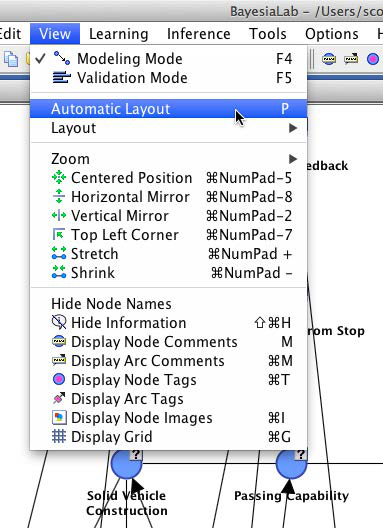The width and height of the screenshot is (383, 528).
Task: Open the Tools menu
Action: 268,34
